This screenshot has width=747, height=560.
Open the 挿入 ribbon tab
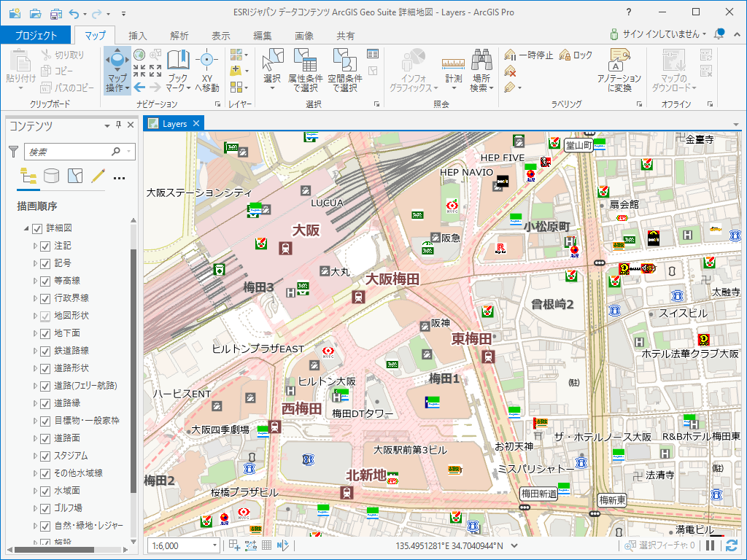[137, 36]
